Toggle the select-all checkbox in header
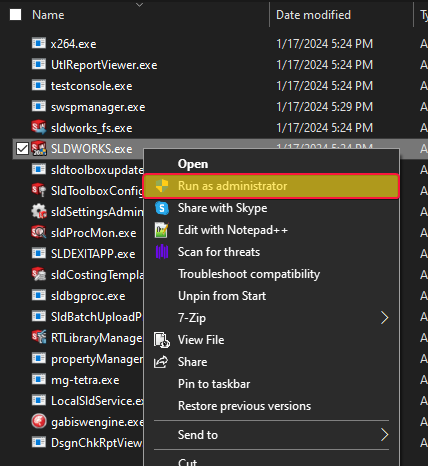Viewport: 428px width, 466px height. (x=15, y=15)
